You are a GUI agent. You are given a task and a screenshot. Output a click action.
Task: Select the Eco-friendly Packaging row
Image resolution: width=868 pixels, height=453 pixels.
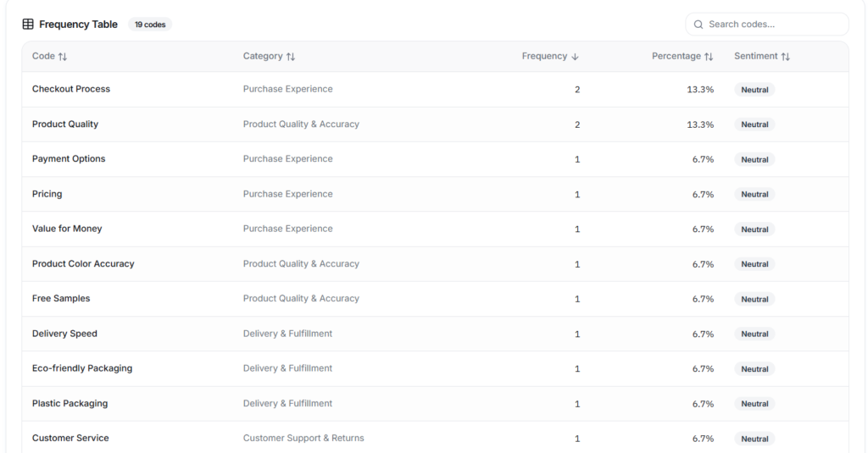82,368
